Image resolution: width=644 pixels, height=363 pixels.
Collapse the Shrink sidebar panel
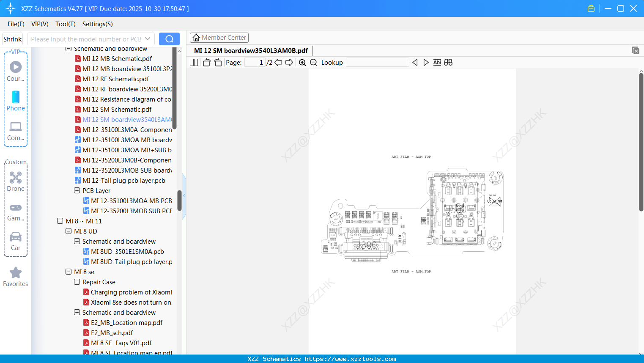tap(12, 38)
